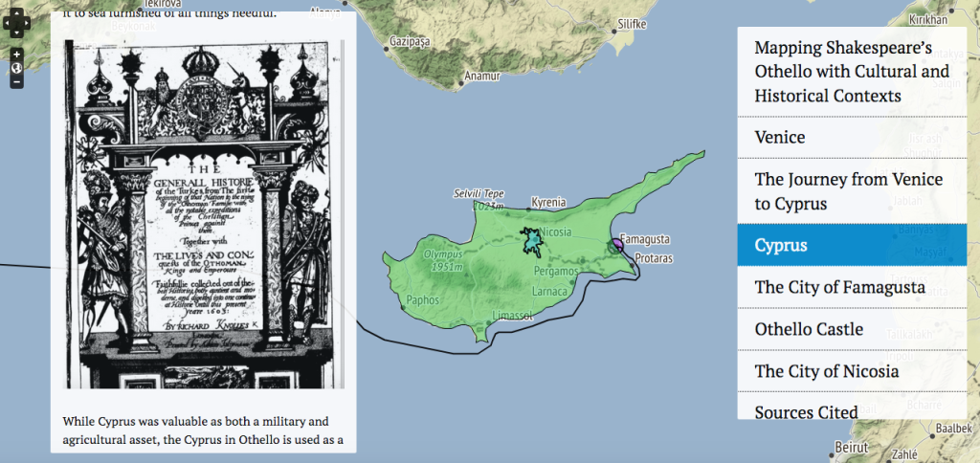
Task: Open 'The City of Nicosia' entry
Action: 852,371
